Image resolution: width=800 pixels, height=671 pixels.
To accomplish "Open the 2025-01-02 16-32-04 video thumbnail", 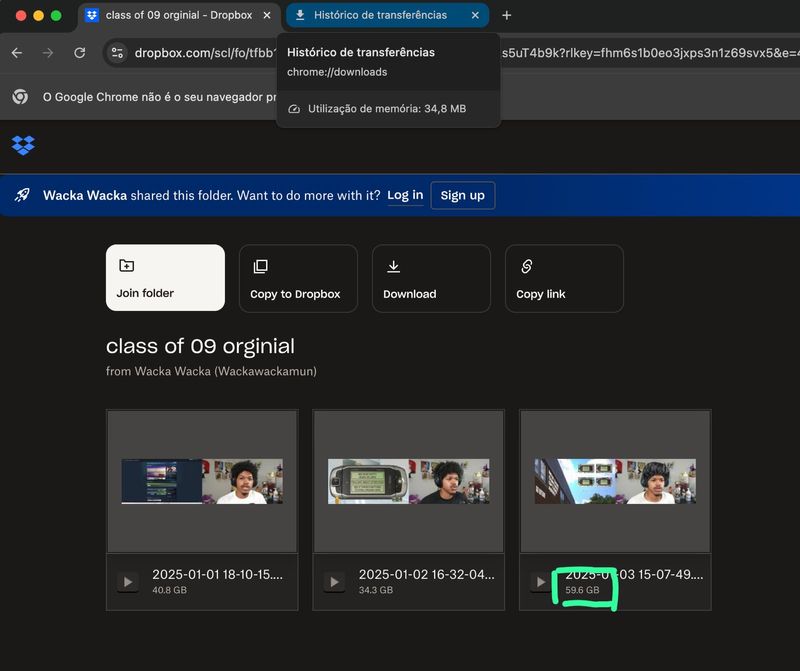I will tap(408, 481).
